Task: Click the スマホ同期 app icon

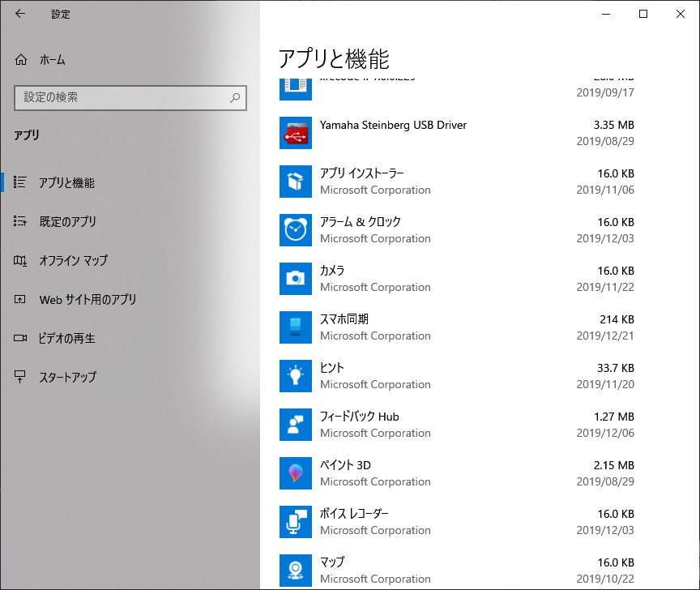Action: (296, 327)
